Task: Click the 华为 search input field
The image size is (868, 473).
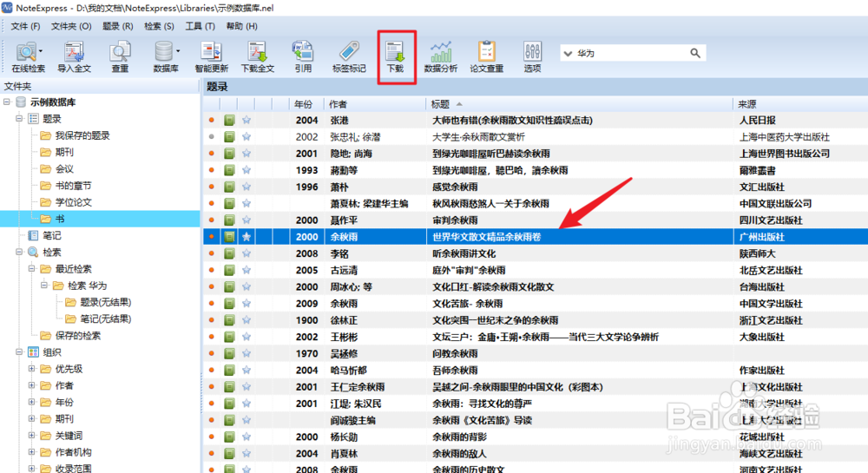Action: click(631, 53)
